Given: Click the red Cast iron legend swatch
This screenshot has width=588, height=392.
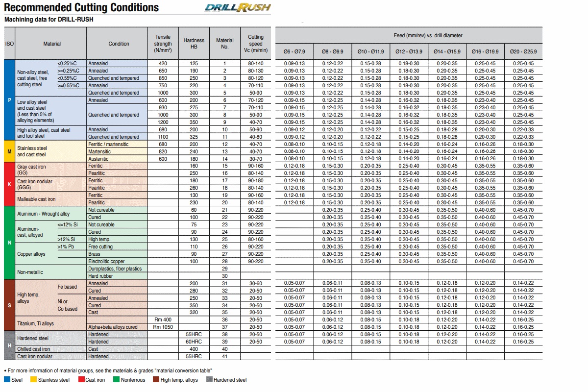Looking at the screenshot, I should coord(81,379).
